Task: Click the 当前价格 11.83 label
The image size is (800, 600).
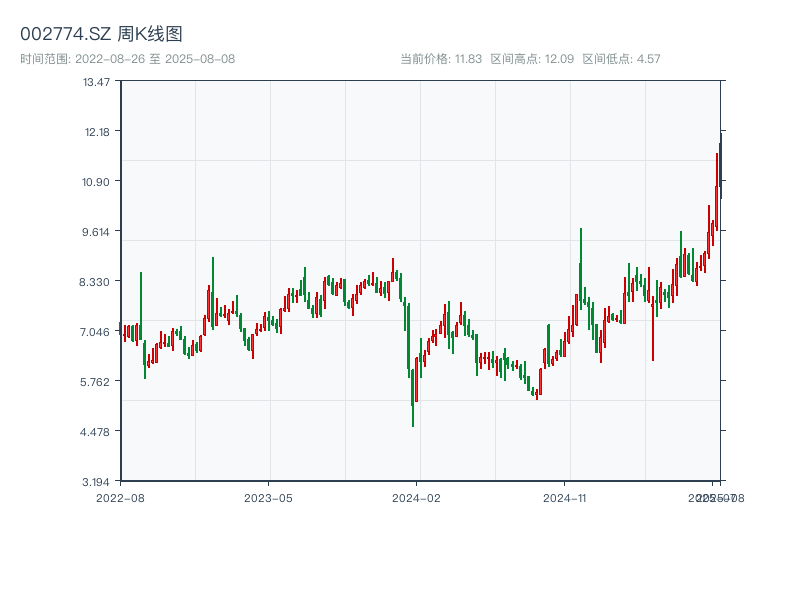Action: coord(441,59)
